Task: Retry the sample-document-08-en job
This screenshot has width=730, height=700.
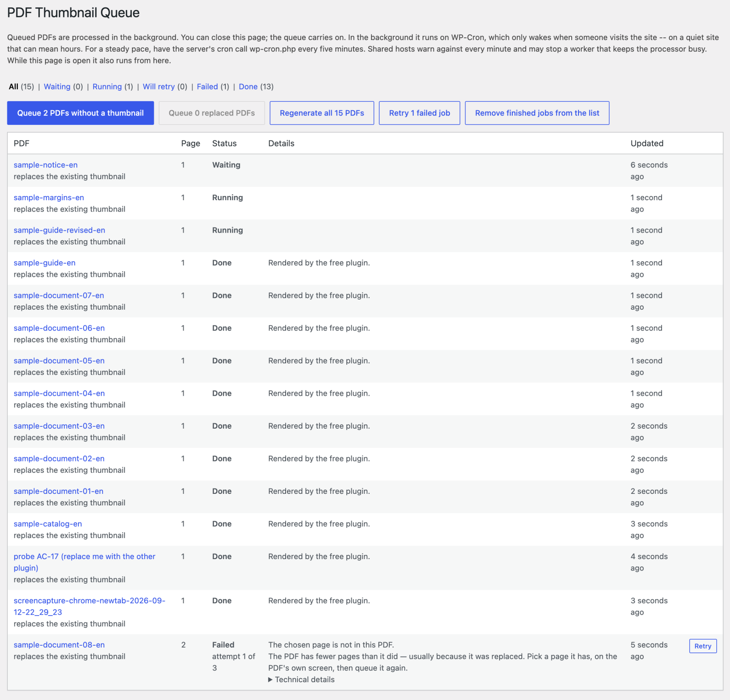Action: (x=703, y=646)
